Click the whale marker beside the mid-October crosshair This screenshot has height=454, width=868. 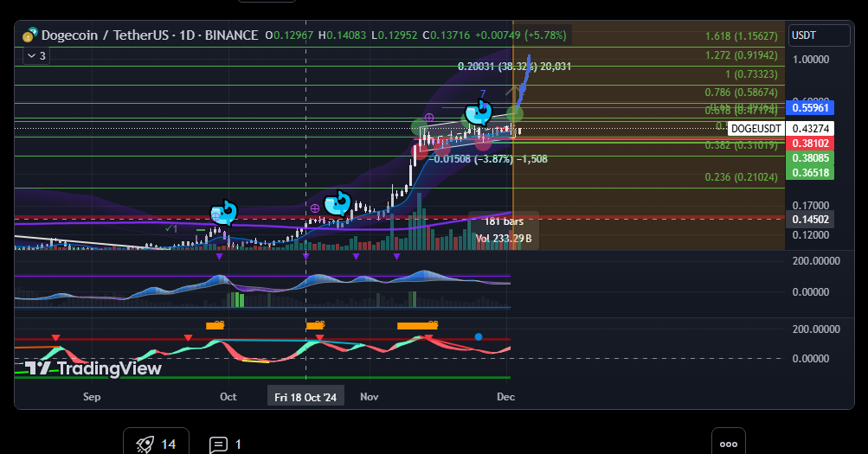point(338,203)
